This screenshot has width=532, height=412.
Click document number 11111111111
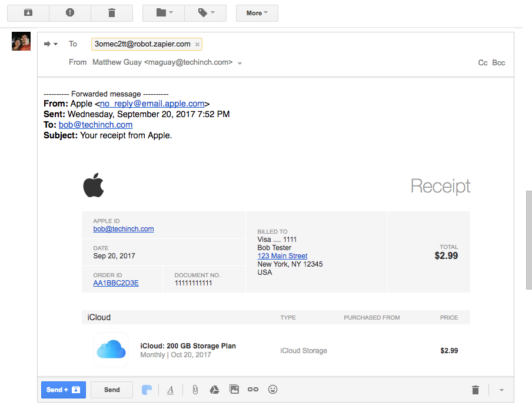click(194, 283)
